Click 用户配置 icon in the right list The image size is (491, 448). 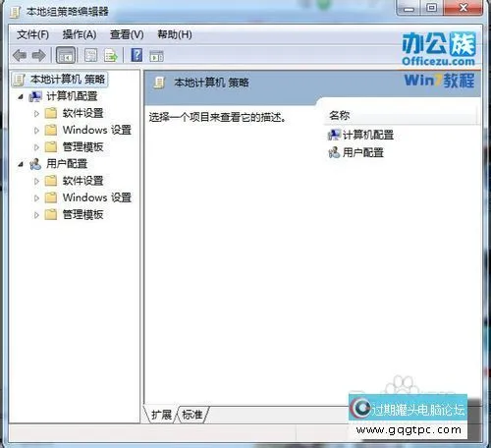click(x=334, y=152)
